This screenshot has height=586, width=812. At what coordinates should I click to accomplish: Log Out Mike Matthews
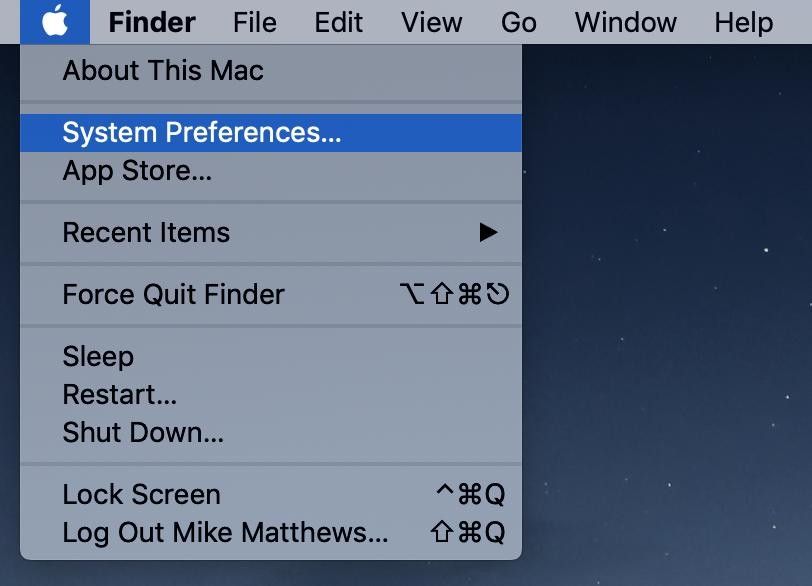pos(225,533)
